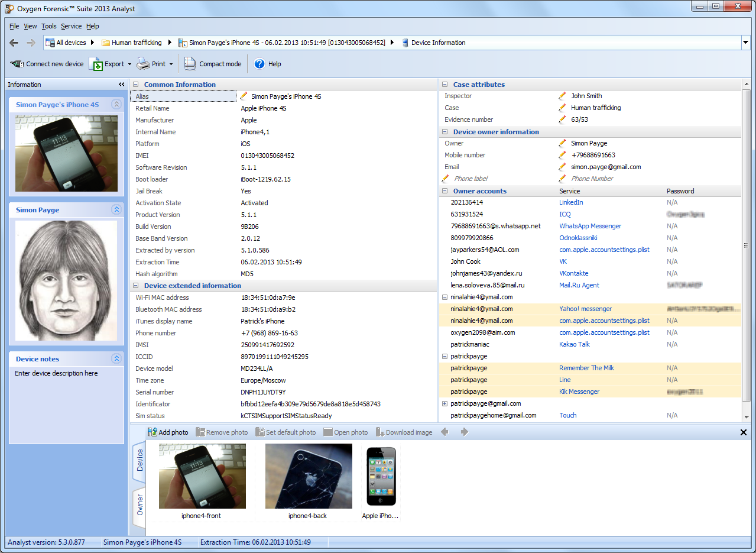Viewport: 756px width, 553px height.
Task: Collapse the patrickpayge account group
Action: click(x=444, y=356)
